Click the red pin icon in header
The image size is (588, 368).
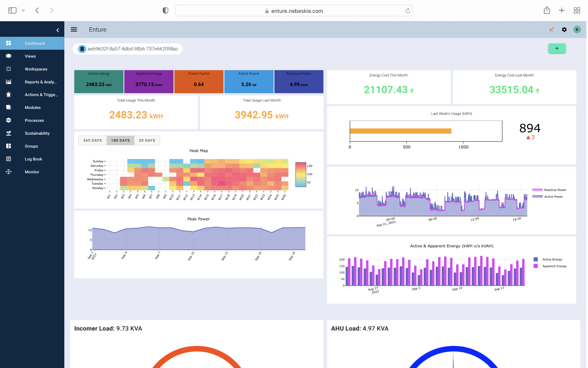551,29
